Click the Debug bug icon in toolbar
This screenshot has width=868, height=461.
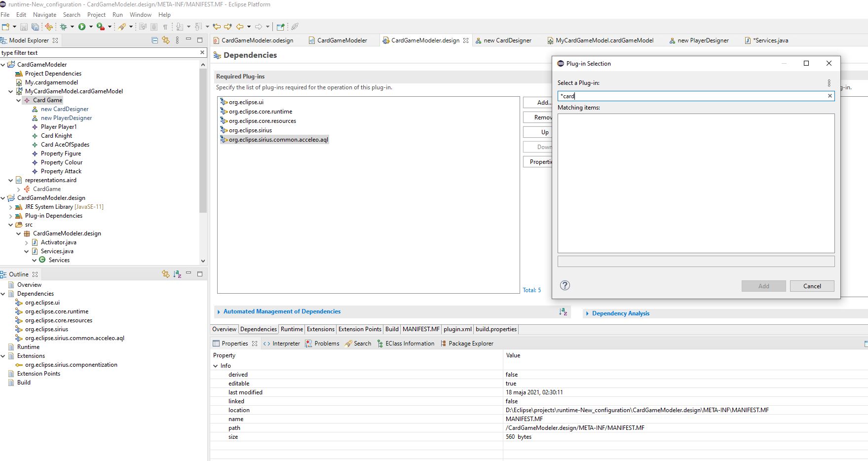tap(63, 27)
